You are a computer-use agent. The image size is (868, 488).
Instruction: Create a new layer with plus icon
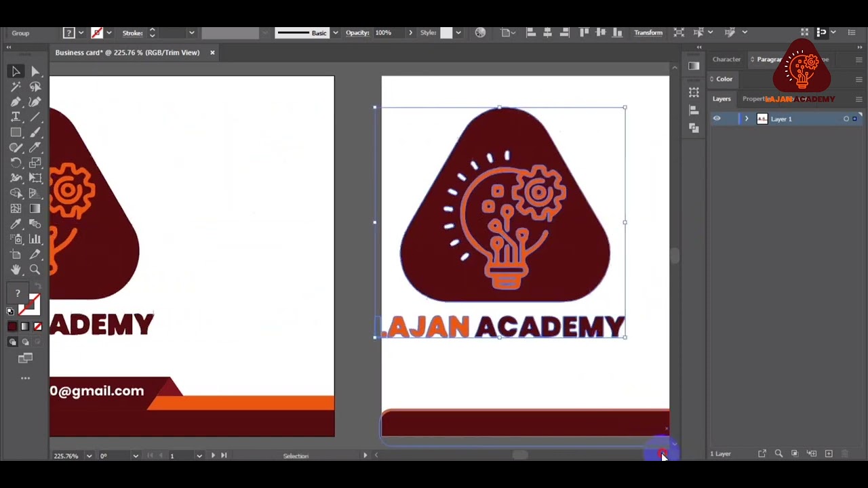pos(829,453)
